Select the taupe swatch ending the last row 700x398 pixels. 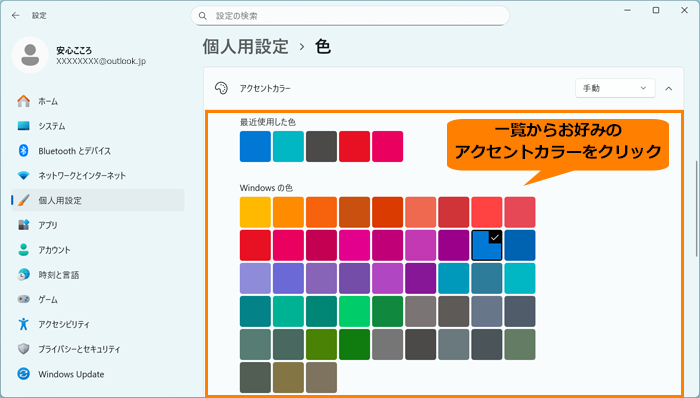[x=321, y=377]
